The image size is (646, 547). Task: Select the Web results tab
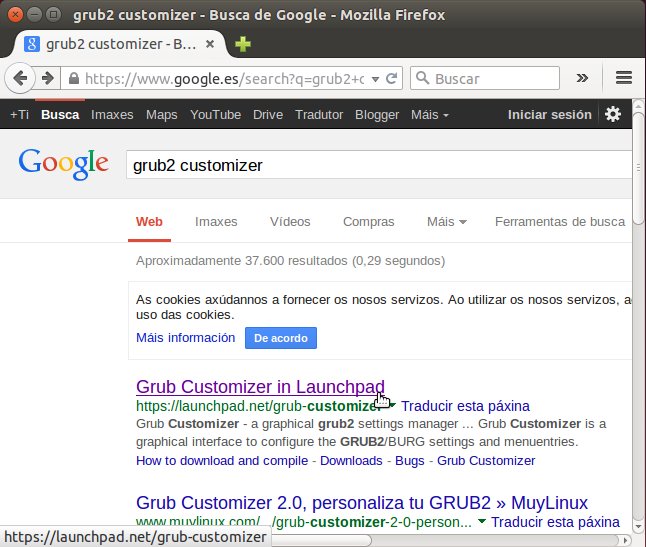coord(149,222)
